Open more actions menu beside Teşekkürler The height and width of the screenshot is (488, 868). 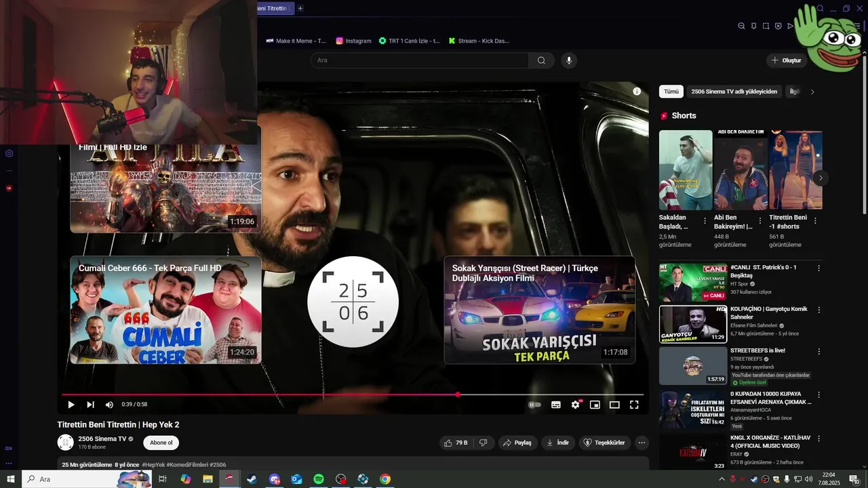642,443
